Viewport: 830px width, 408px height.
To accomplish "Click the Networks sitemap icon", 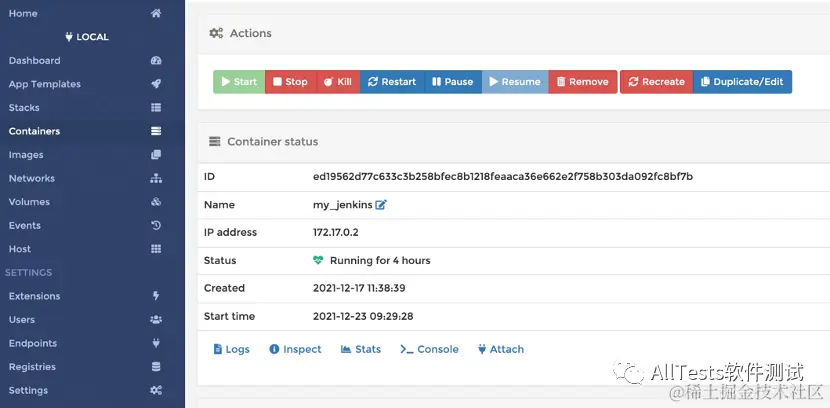I will [156, 178].
